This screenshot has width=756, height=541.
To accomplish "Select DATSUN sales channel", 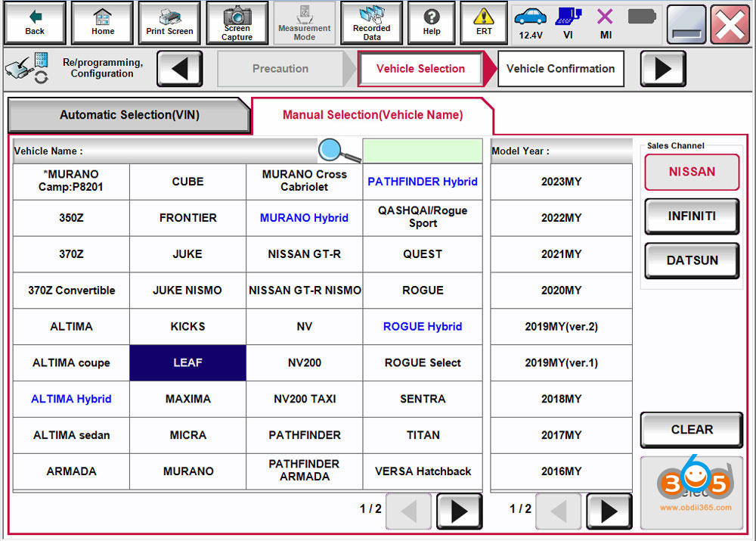I will tap(692, 260).
